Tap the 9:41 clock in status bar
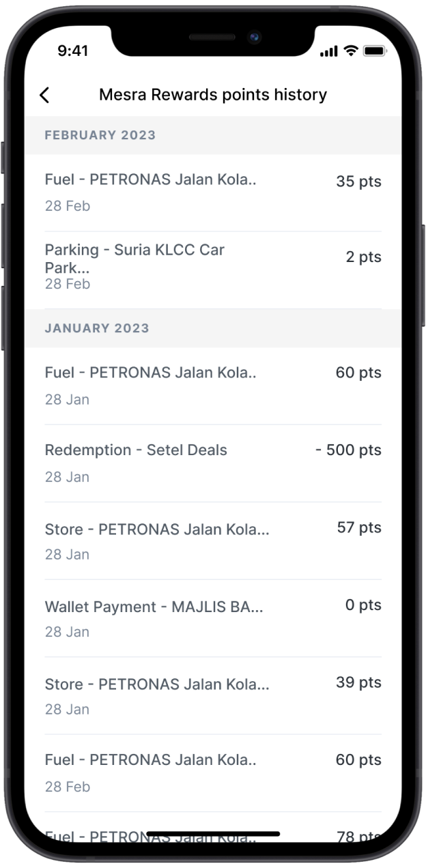This screenshot has width=426, height=868. (73, 50)
